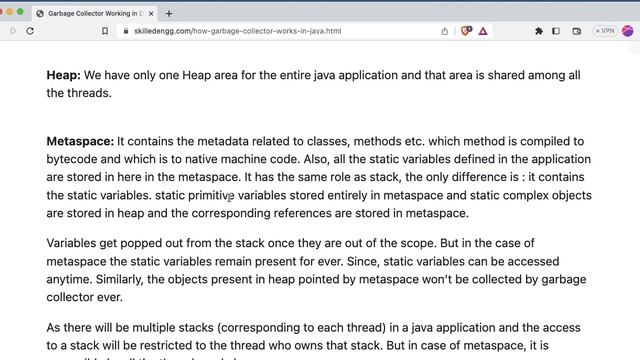
Task: Click the forward navigation arrow
Action: pos(13,31)
